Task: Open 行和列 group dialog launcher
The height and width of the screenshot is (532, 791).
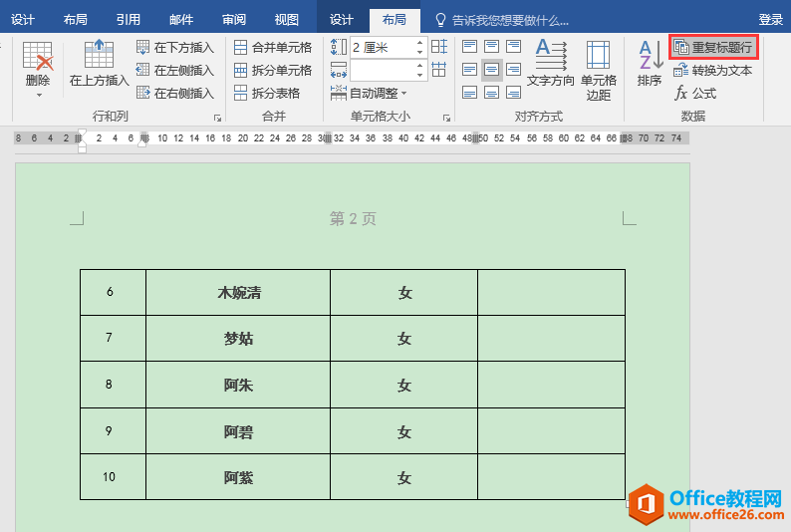Action: (x=217, y=118)
